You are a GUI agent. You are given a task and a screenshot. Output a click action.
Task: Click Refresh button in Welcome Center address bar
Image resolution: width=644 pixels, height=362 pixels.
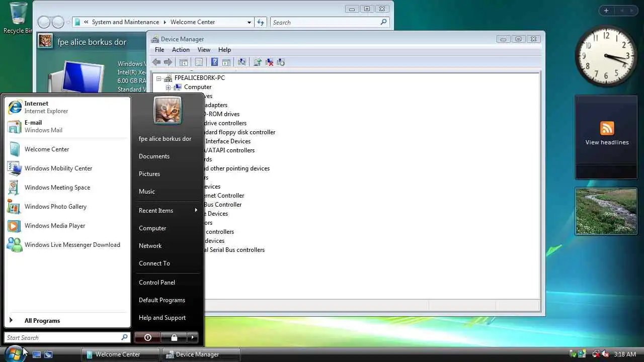tap(261, 22)
